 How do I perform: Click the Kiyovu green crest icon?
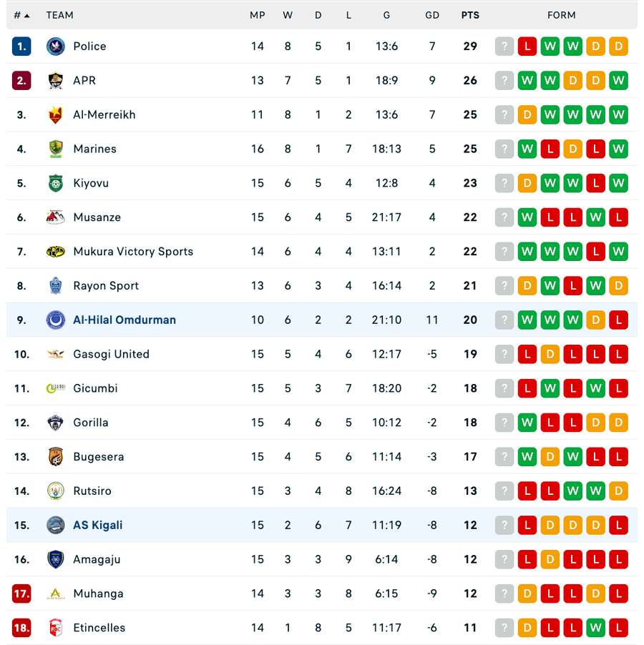point(55,183)
